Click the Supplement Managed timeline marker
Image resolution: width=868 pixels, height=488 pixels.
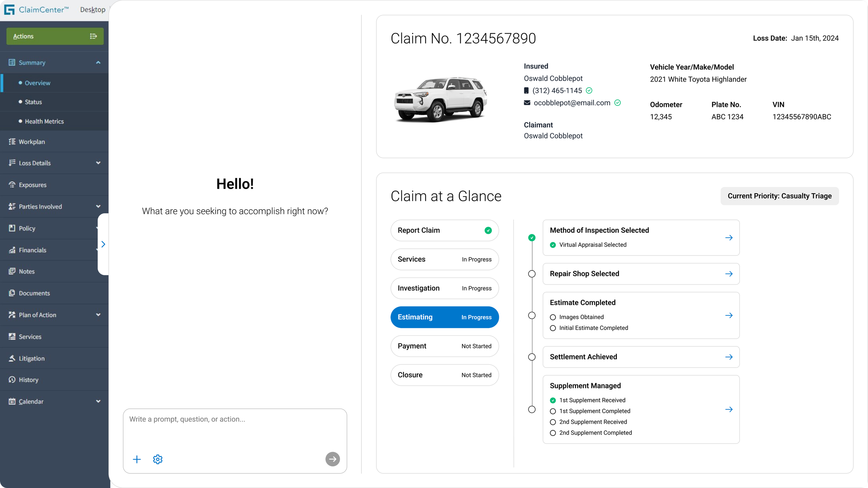(532, 410)
